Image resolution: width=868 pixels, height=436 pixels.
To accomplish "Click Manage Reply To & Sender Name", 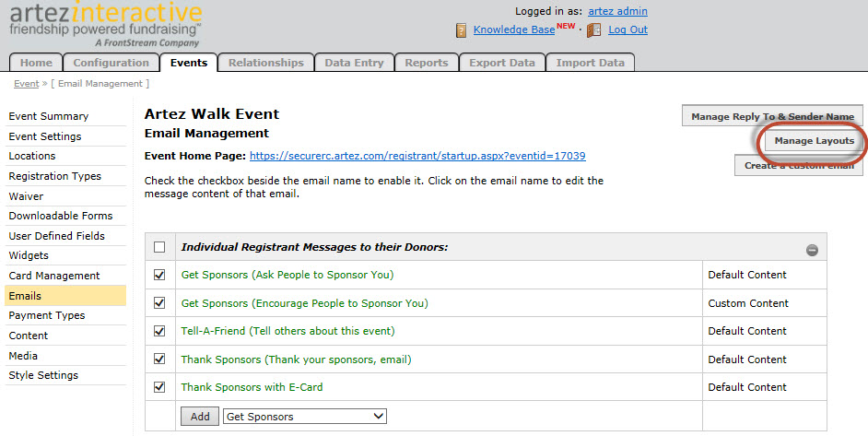I will click(772, 116).
